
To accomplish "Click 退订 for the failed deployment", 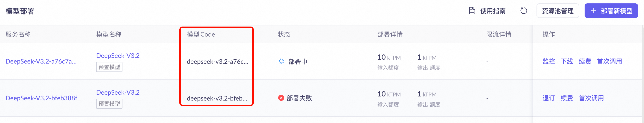I will coord(549,98).
